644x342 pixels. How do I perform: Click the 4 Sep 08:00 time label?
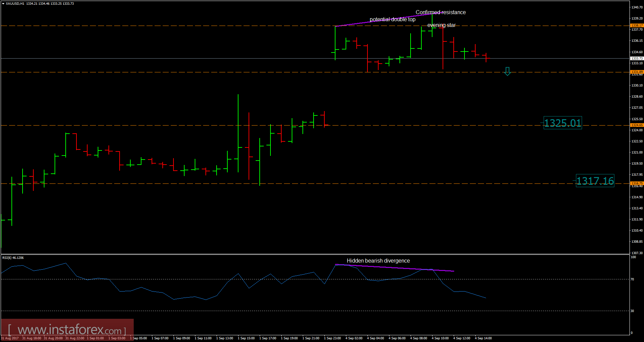tap(419, 338)
